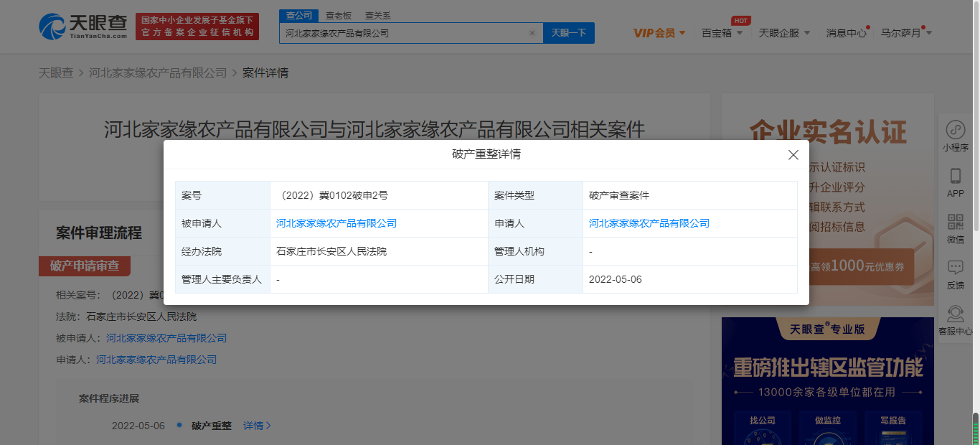Viewport: 980px width, 445px height.
Task: Open the 反馈 feedback sidebar icon
Action: click(x=956, y=274)
